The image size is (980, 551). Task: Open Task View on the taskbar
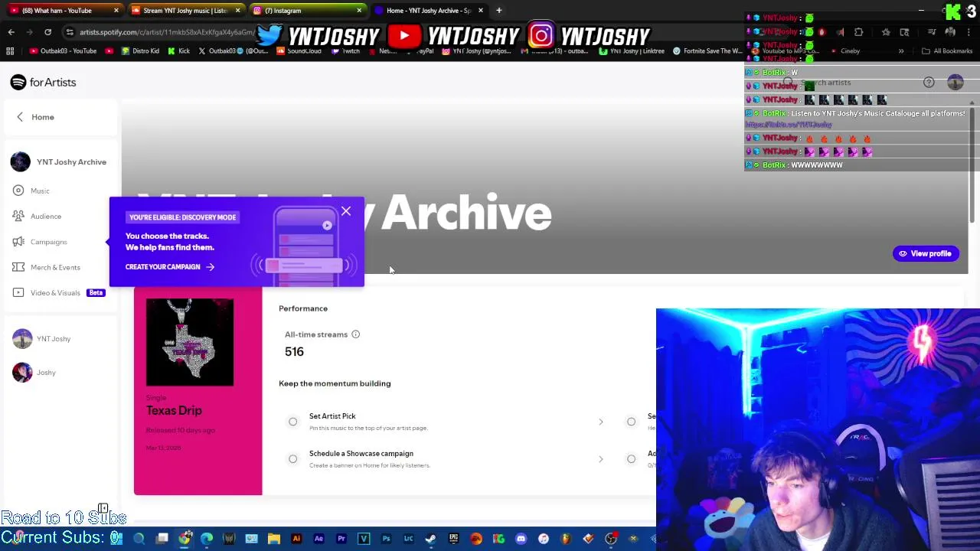(x=162, y=539)
